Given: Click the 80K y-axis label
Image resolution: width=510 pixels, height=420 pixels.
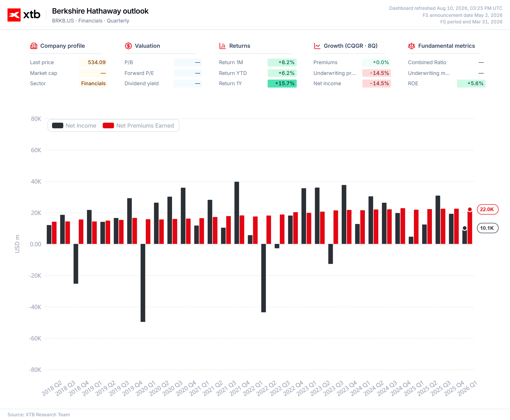Looking at the screenshot, I should pyautogui.click(x=36, y=119).
